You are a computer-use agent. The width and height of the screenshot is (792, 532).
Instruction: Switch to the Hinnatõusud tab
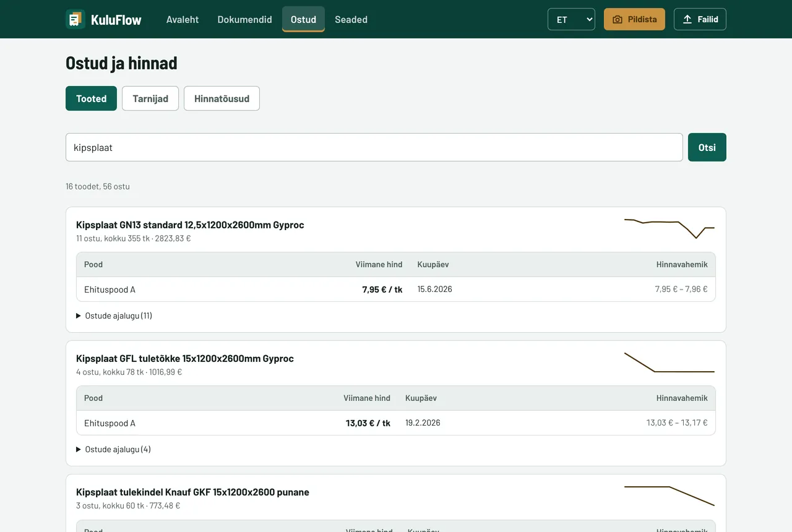point(222,98)
